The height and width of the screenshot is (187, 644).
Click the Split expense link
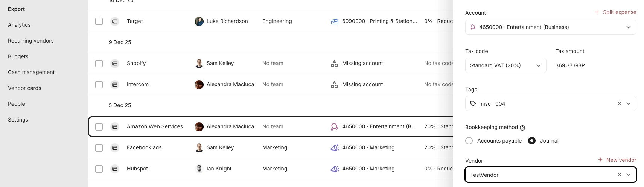click(x=615, y=12)
